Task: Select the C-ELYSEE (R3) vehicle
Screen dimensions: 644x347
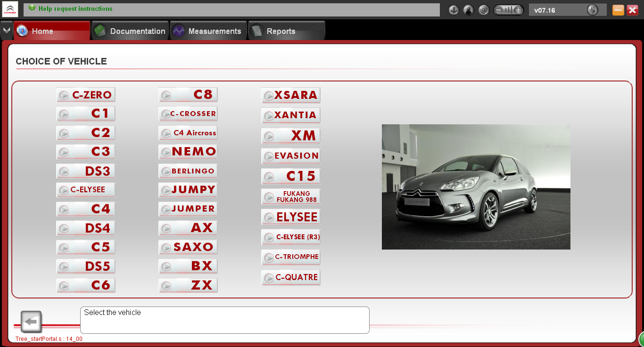Action: pos(291,237)
